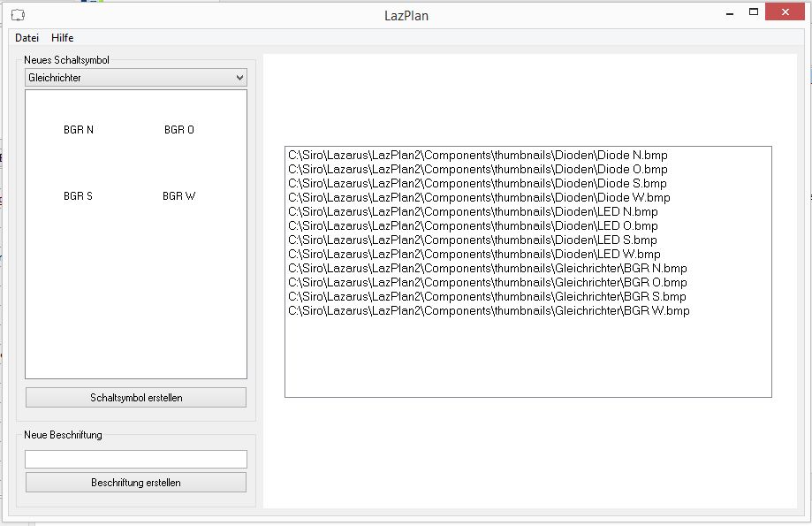812x526 pixels.
Task: Open the Hilfe menu
Action: tap(62, 38)
